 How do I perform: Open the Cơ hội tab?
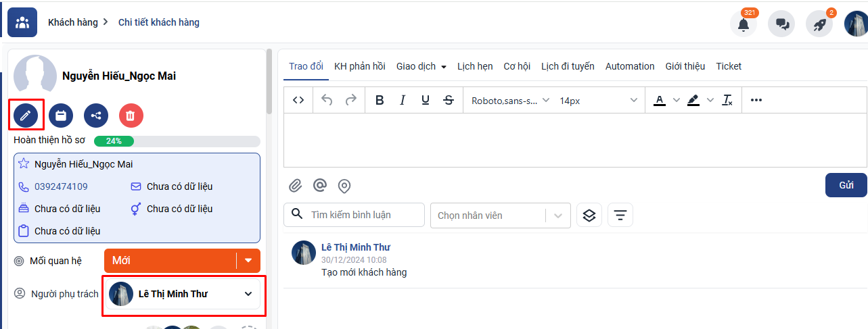point(517,66)
